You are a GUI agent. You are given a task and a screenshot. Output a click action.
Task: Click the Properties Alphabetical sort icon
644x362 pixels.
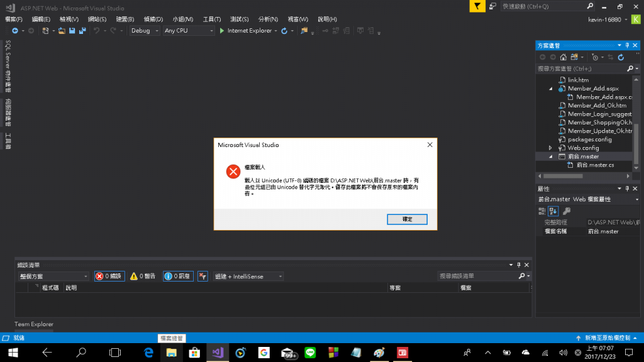(x=553, y=211)
